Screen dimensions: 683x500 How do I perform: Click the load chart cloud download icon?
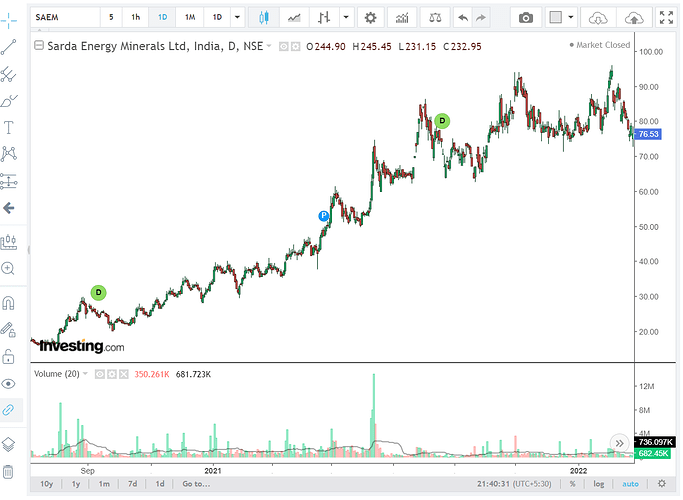point(598,18)
